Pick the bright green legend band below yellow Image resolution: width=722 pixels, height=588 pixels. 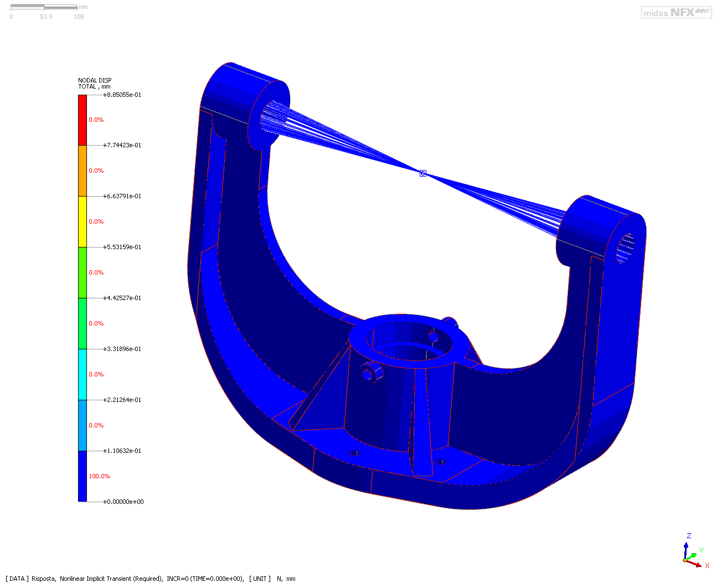[82, 273]
